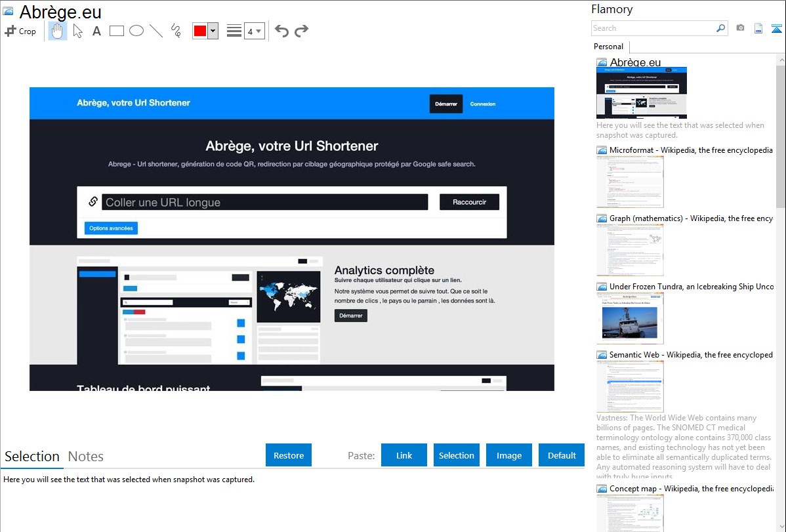This screenshot has height=532, width=786.
Task: Click the world map graphic in the snapshot
Action: click(x=289, y=297)
